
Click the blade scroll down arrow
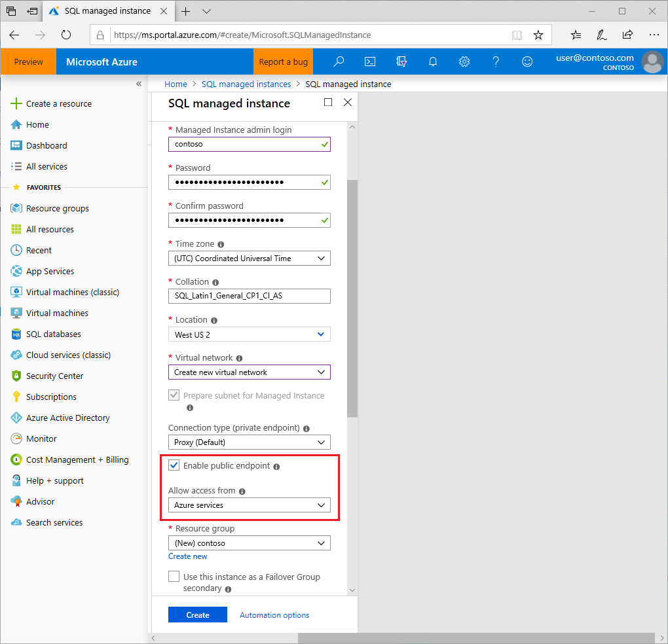click(x=352, y=590)
